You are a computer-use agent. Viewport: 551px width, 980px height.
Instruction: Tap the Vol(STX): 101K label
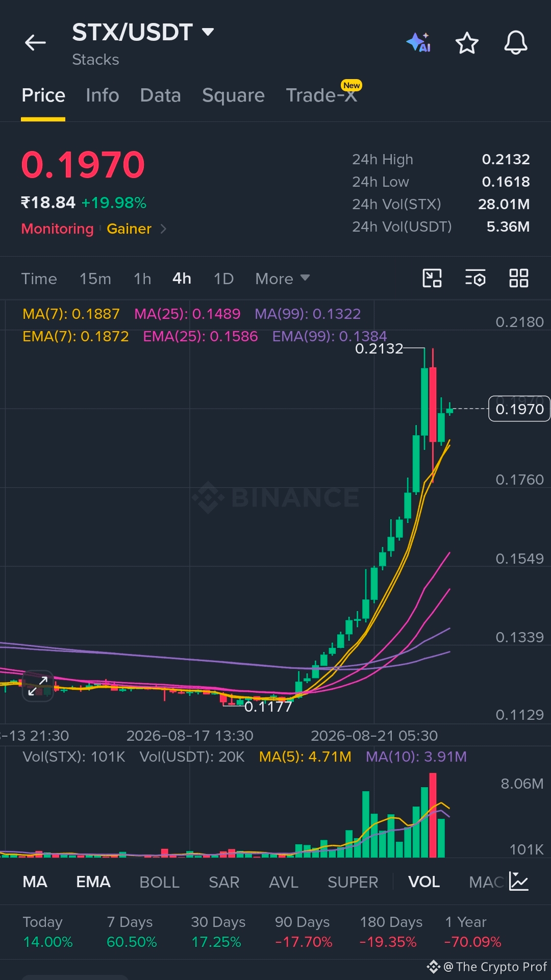point(74,757)
